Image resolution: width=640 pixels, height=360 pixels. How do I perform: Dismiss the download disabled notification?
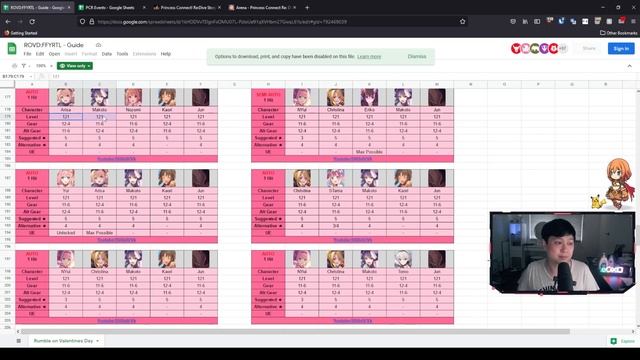tap(417, 56)
